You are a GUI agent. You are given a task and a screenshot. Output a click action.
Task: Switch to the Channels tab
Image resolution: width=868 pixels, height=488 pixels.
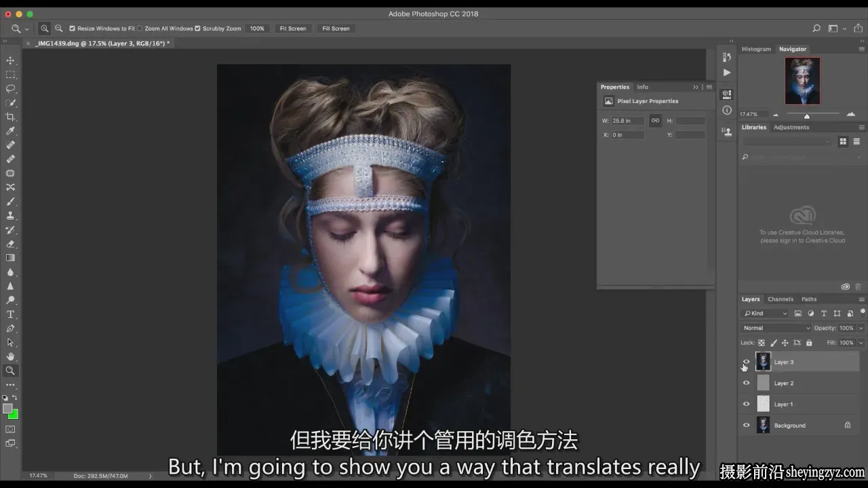781,299
